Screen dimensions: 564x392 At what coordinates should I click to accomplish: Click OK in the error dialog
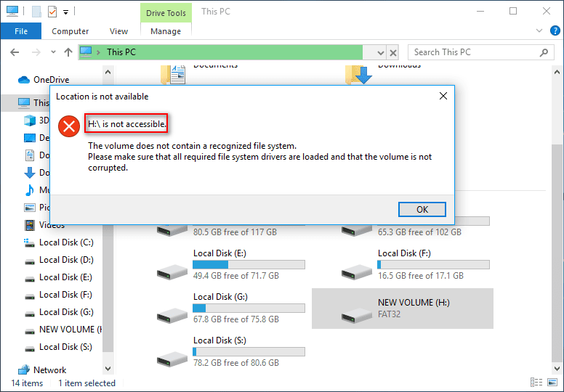coord(422,209)
